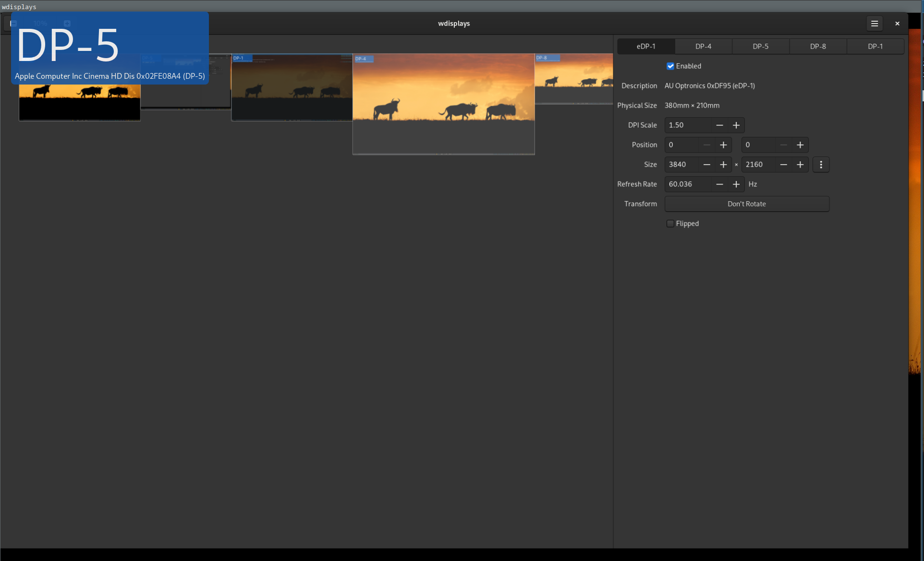
Task: Switch to the DP-4 tab
Action: click(x=703, y=47)
